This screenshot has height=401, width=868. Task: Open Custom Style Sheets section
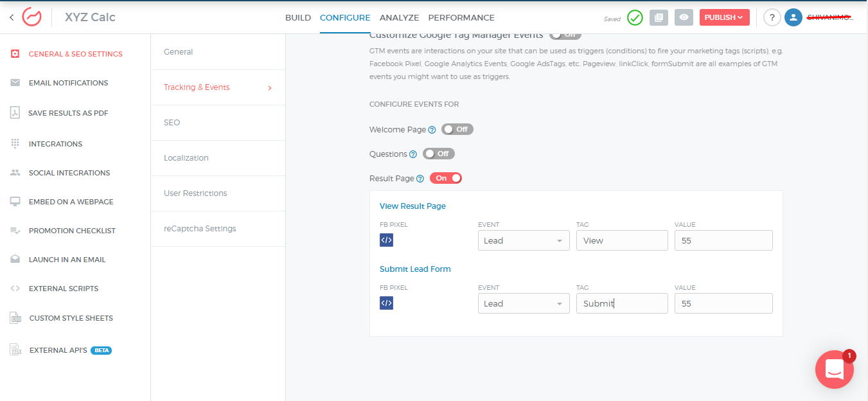pos(71,318)
